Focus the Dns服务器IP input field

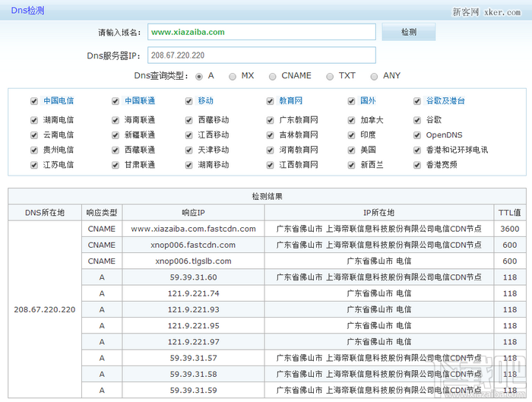(261, 55)
